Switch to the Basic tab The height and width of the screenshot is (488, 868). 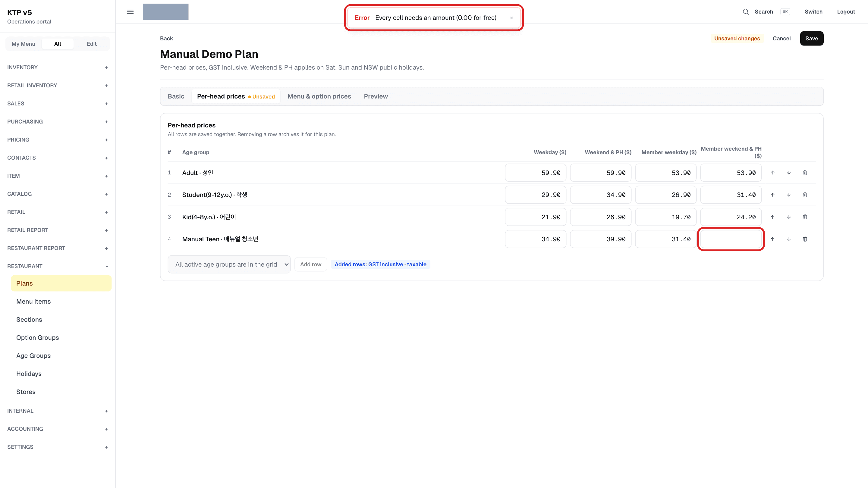tap(176, 96)
